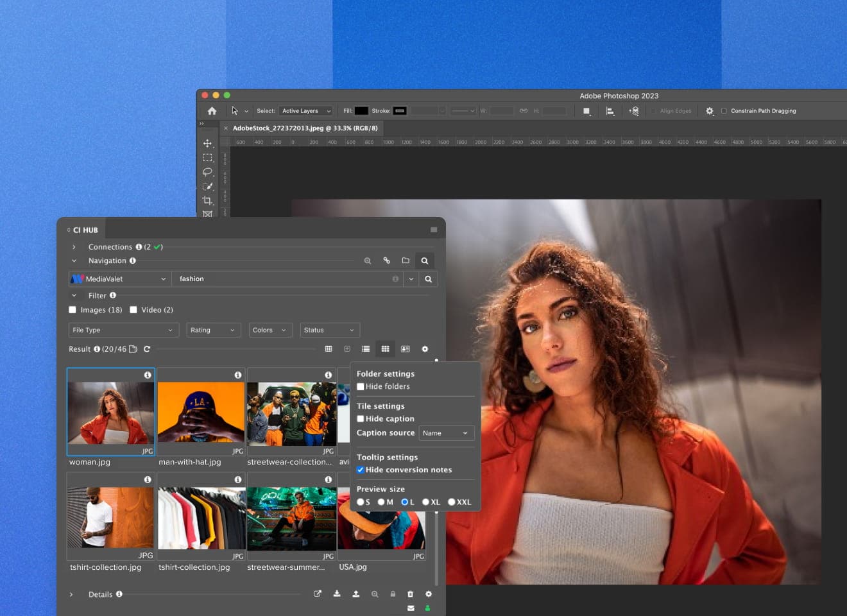Open the MediaValet connection dropdown
The image size is (847, 616).
pos(119,278)
